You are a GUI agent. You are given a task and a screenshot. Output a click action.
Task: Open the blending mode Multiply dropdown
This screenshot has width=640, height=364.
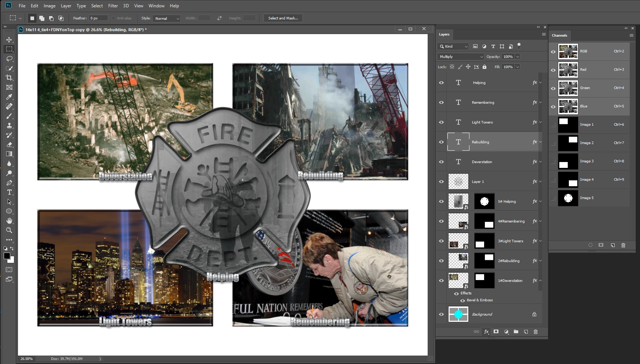(461, 57)
